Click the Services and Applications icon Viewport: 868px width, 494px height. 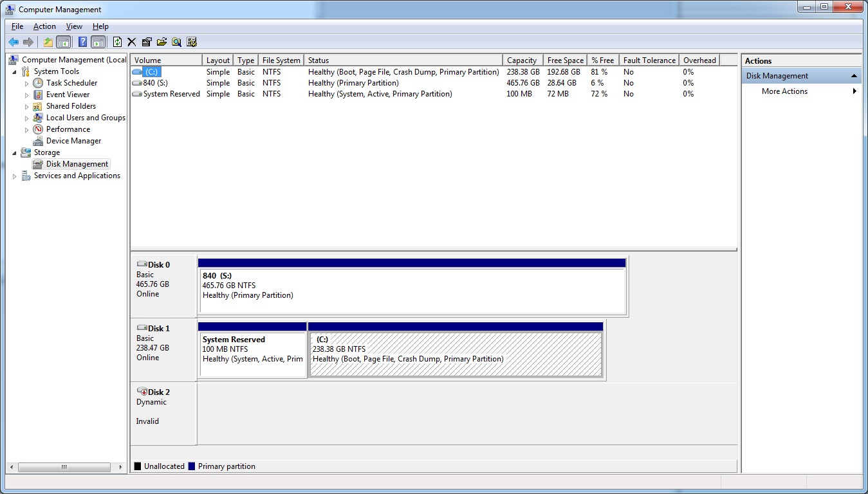click(26, 176)
